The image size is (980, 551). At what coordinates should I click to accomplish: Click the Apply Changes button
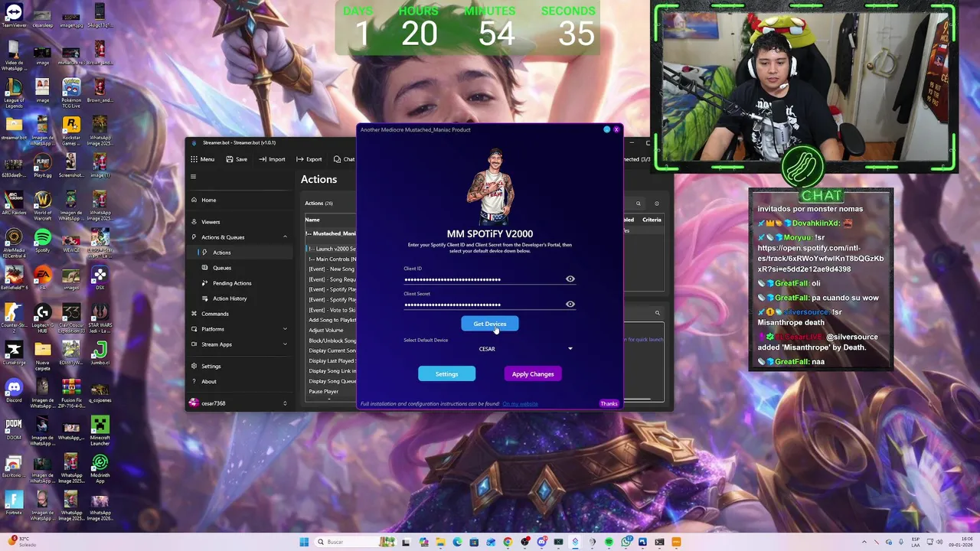533,374
